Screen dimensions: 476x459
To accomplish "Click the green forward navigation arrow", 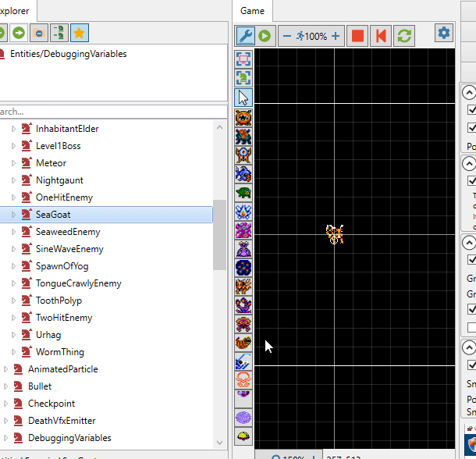I will [x=19, y=33].
